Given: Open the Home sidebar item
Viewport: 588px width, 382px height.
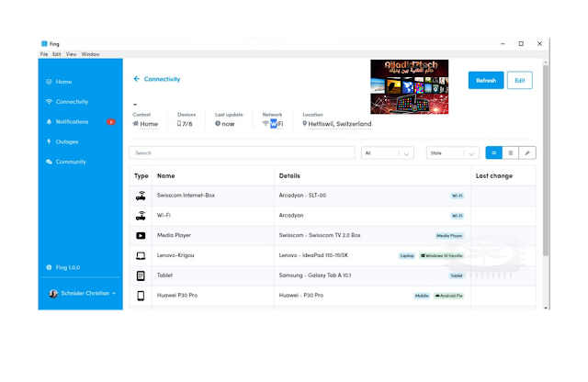Looking at the screenshot, I should 63,82.
